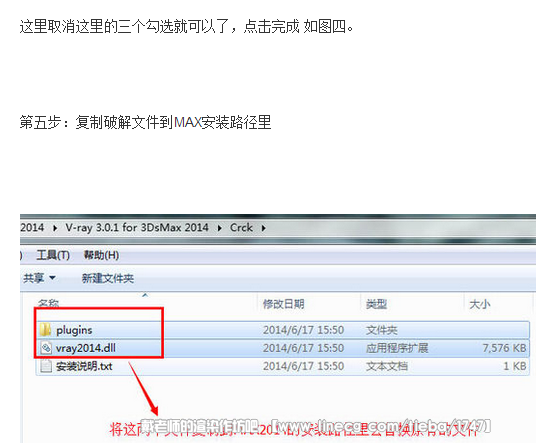
Task: Sort by 类型 column header
Action: [376, 304]
